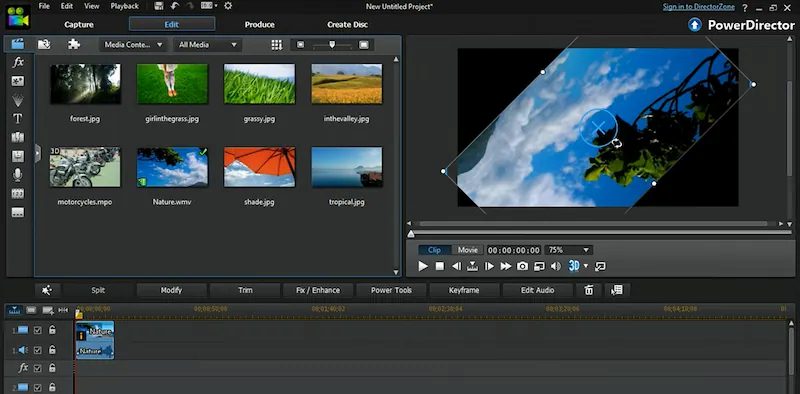Open the Playback menu

tap(124, 6)
